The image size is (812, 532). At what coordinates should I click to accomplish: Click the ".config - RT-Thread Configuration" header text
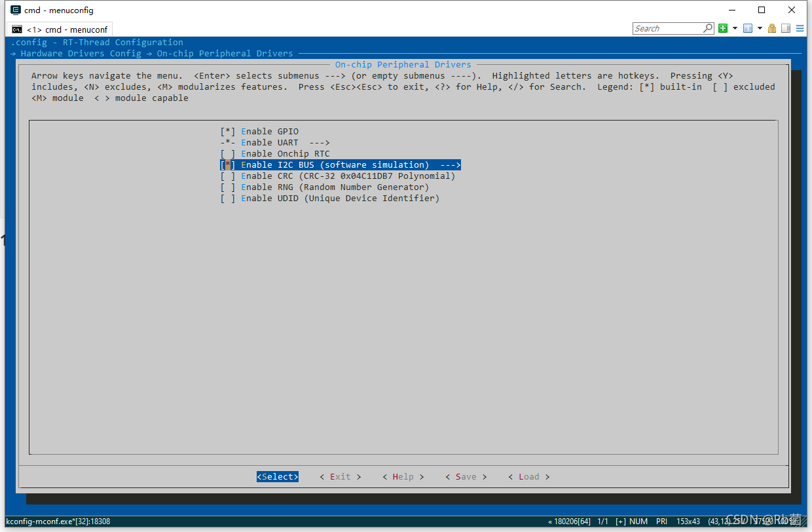pos(97,42)
